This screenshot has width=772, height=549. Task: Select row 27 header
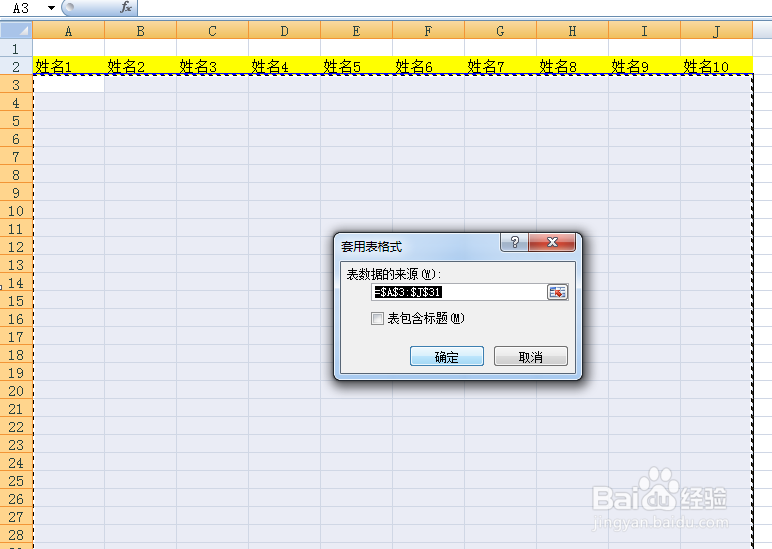[16, 517]
